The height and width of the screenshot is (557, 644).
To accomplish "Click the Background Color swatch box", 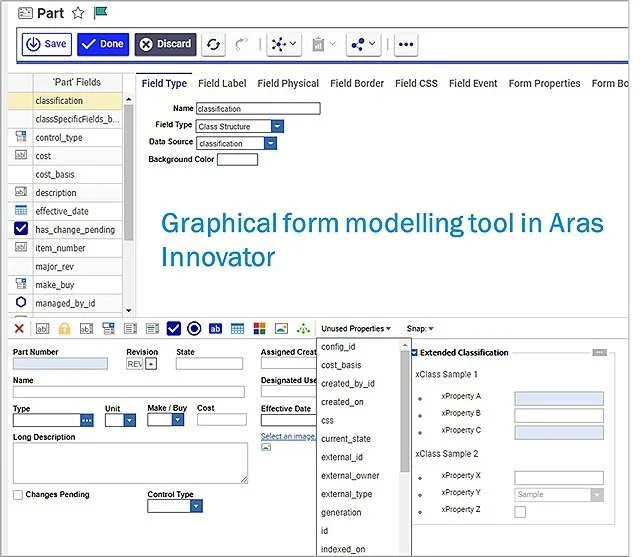I will pyautogui.click(x=237, y=159).
